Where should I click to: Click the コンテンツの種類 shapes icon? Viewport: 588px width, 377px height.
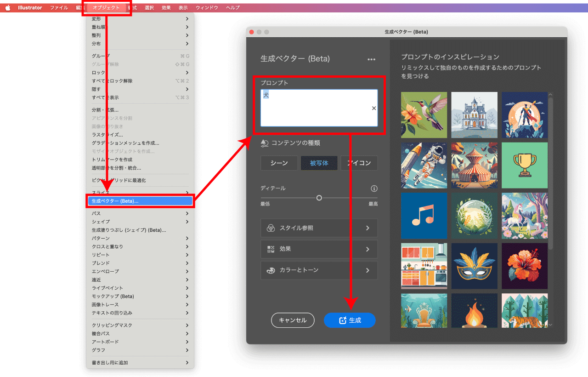coord(265,143)
